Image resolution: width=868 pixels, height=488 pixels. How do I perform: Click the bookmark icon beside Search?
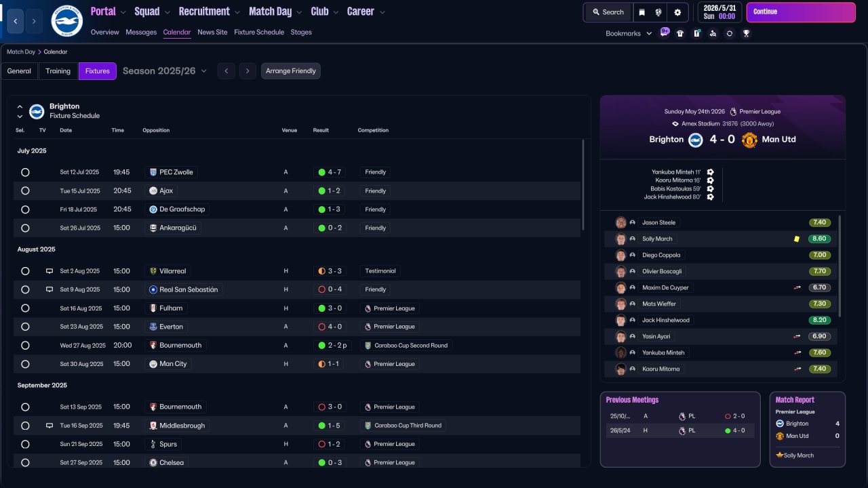642,12
